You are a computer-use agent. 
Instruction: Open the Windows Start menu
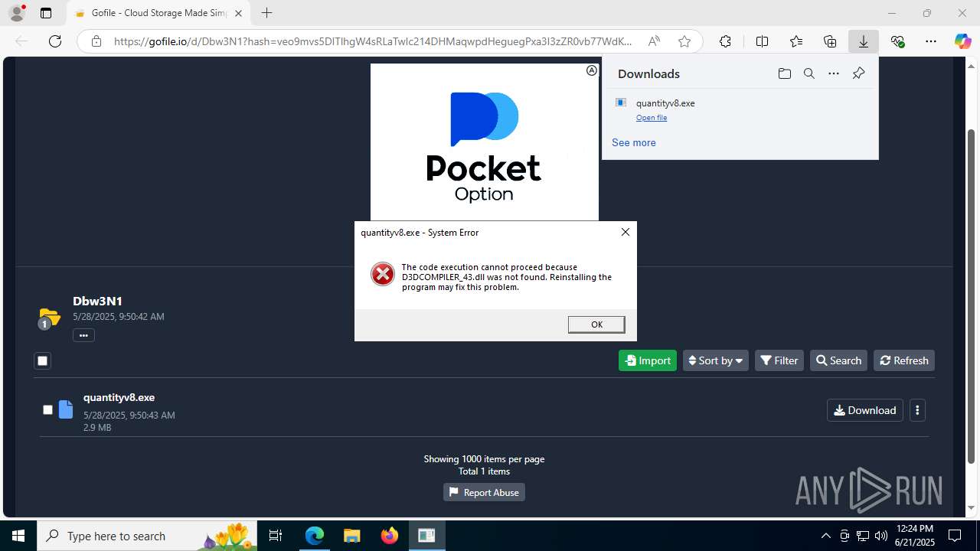tap(18, 536)
